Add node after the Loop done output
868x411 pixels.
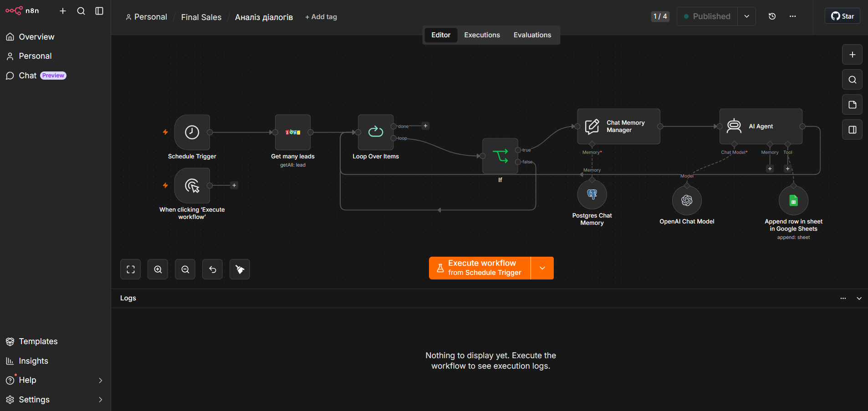[x=425, y=126]
